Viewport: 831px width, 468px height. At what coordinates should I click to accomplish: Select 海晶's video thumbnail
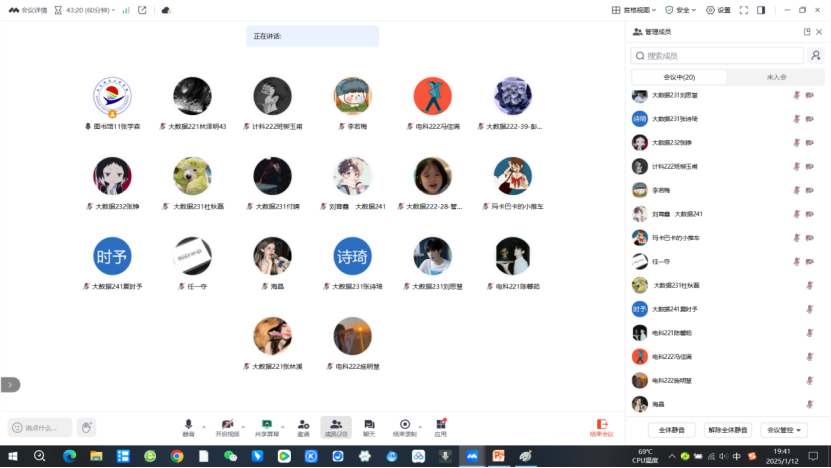click(x=272, y=256)
